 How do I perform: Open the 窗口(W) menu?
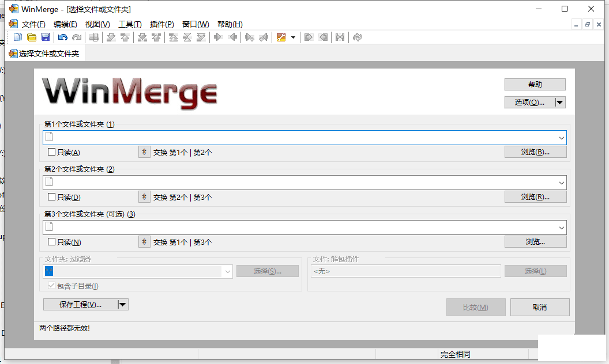(196, 24)
